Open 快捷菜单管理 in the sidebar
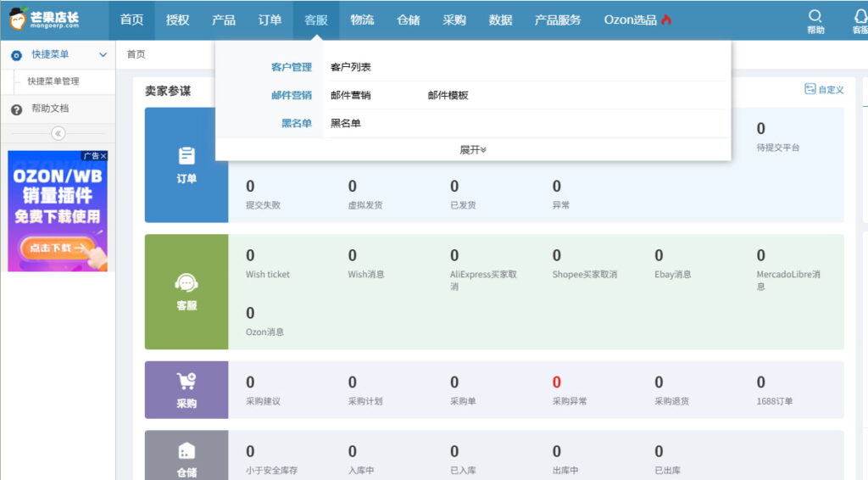This screenshot has height=480, width=868. pyautogui.click(x=53, y=81)
